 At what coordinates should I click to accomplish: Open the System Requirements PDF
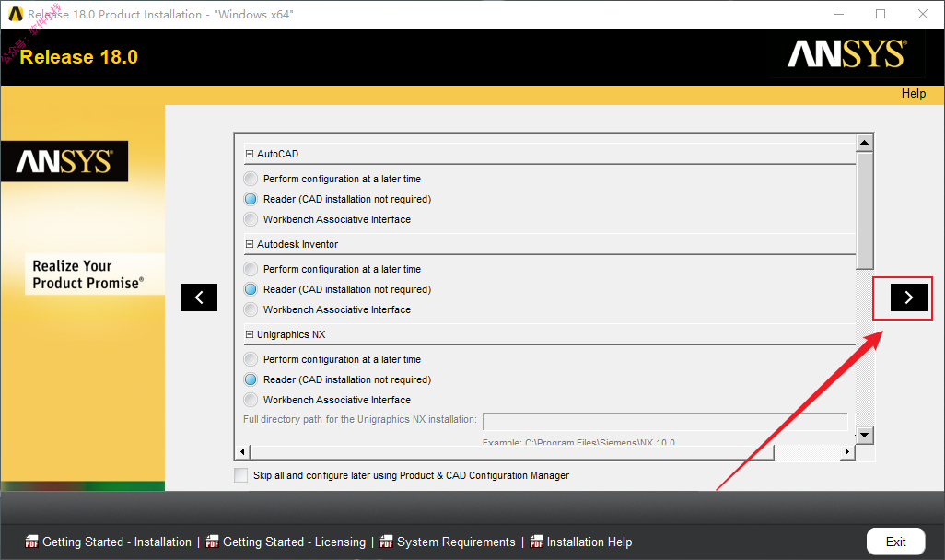[x=456, y=542]
